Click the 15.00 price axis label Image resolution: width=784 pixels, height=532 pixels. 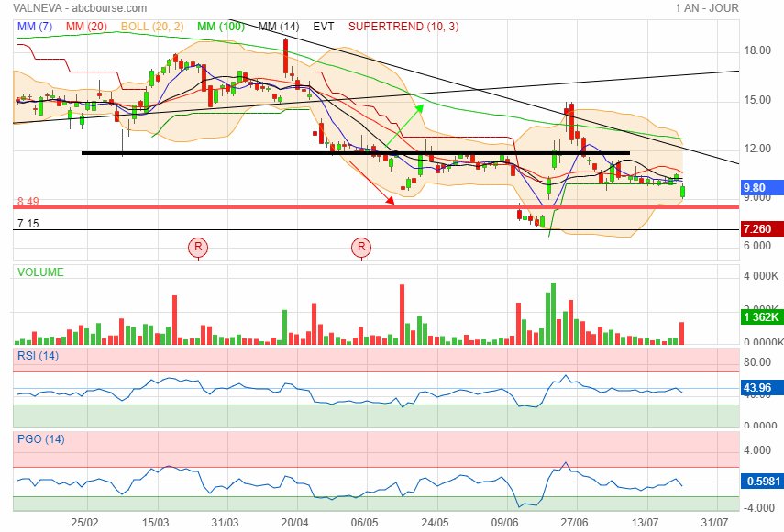point(757,99)
